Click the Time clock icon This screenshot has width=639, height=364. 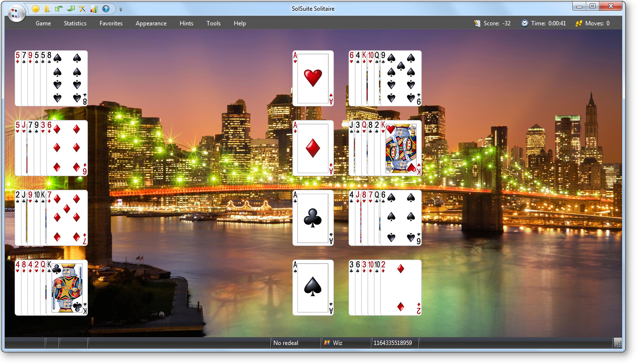tap(524, 23)
